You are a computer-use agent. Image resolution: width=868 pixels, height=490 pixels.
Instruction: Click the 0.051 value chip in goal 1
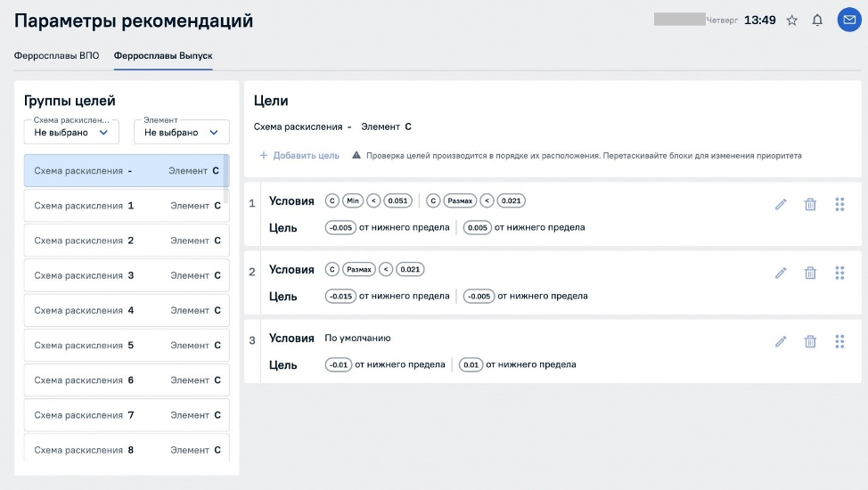[397, 201]
